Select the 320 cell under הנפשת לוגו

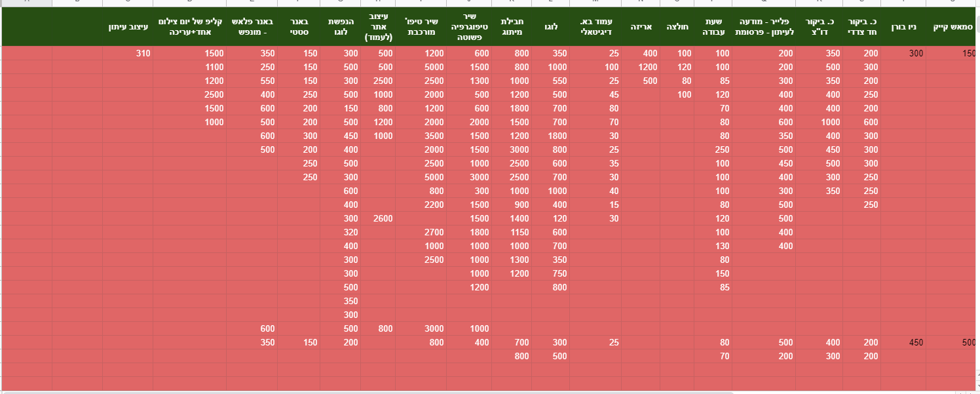340,232
